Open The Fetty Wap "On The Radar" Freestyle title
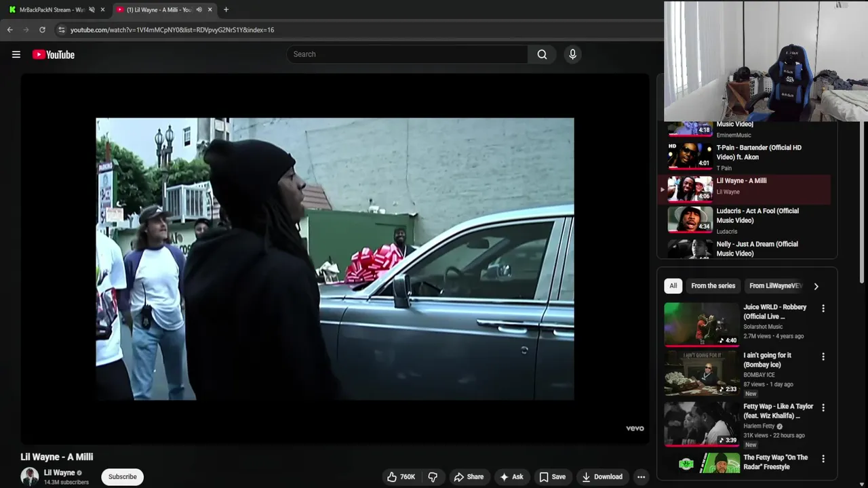 point(776,462)
